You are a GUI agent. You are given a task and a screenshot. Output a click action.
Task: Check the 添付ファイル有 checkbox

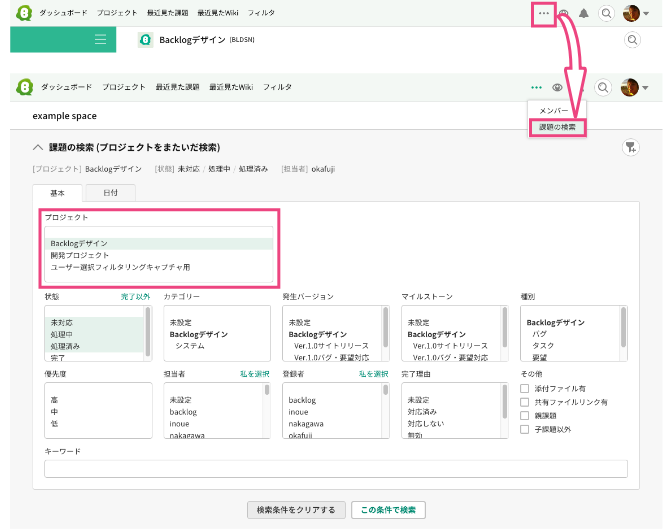click(x=524, y=388)
